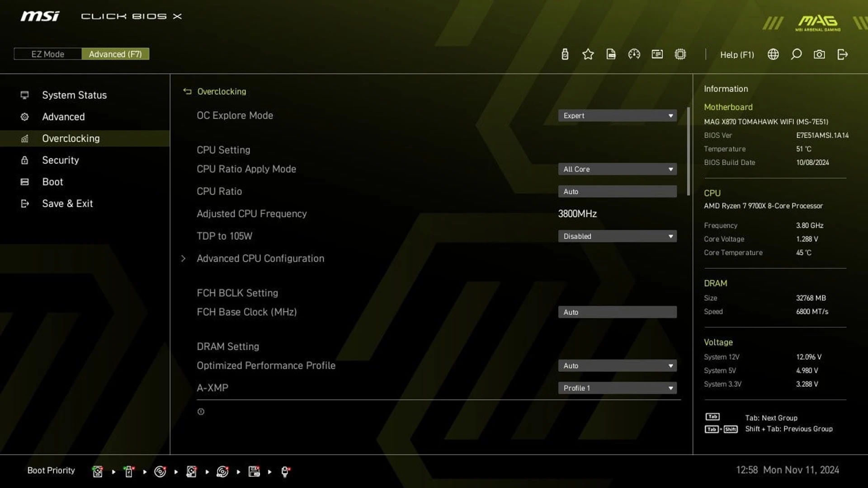868x488 pixels.
Task: Open the M-Flash USB drive tool
Action: (x=565, y=54)
